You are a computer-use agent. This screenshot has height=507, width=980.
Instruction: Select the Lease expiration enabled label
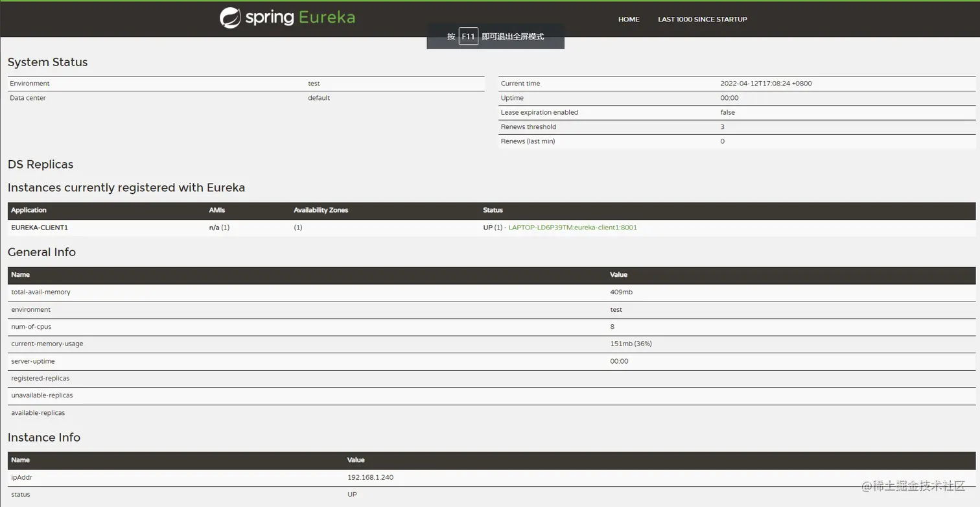[539, 112]
